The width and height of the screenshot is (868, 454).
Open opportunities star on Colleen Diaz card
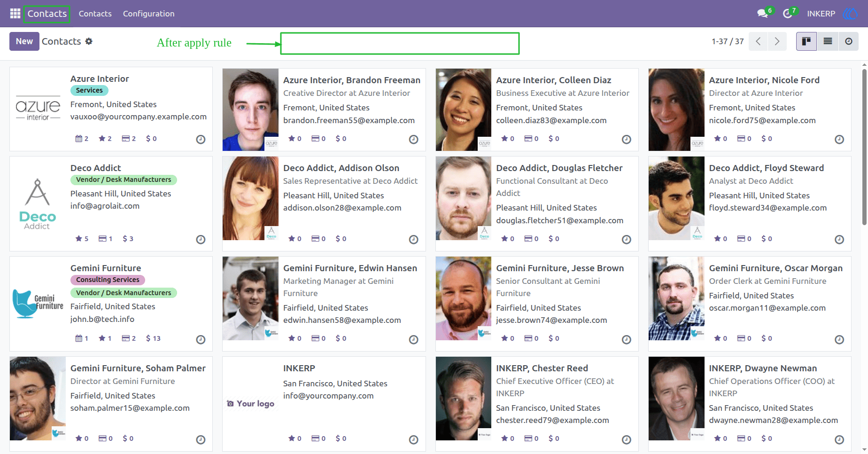tap(504, 139)
